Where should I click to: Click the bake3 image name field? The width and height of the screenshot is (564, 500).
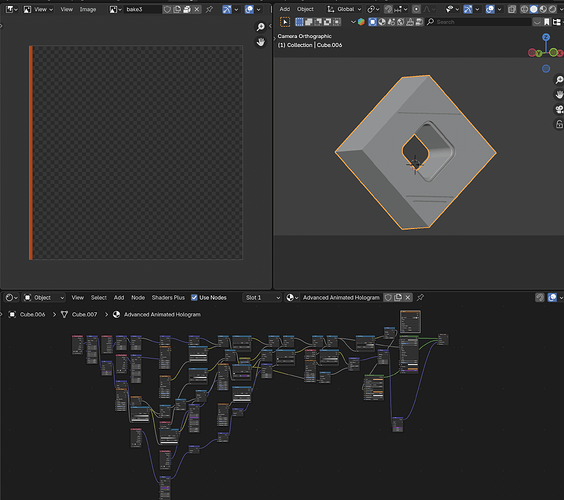pyautogui.click(x=143, y=9)
